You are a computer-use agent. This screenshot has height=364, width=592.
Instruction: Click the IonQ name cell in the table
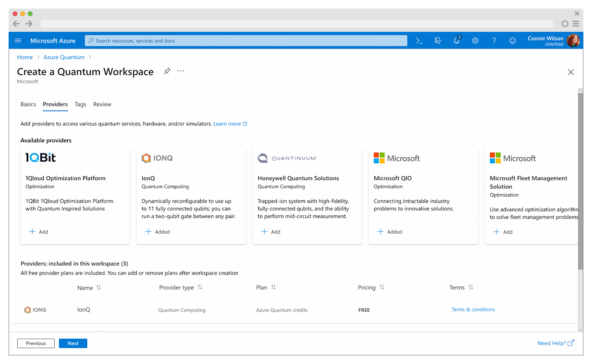[x=83, y=309]
